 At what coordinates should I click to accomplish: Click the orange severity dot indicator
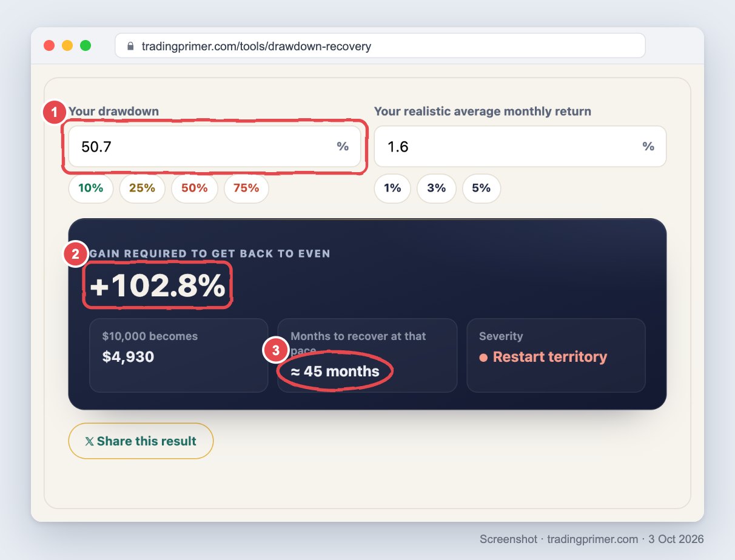pyautogui.click(x=483, y=358)
